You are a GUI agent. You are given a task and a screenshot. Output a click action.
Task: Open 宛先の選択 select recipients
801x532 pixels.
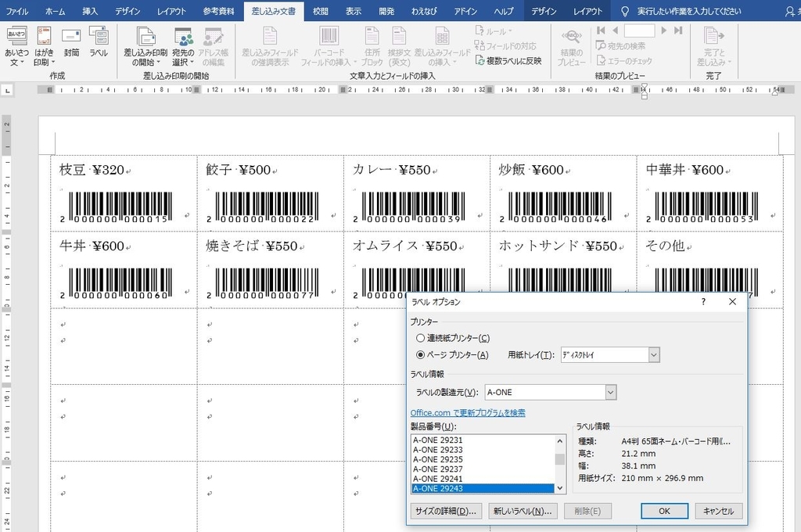click(183, 46)
